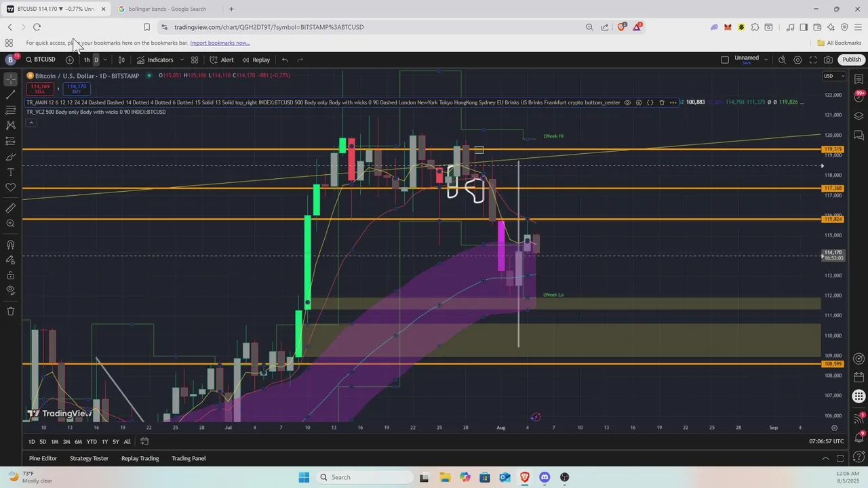Image resolution: width=868 pixels, height=488 pixels.
Task: Select the brush drawing tool
Action: click(10, 157)
